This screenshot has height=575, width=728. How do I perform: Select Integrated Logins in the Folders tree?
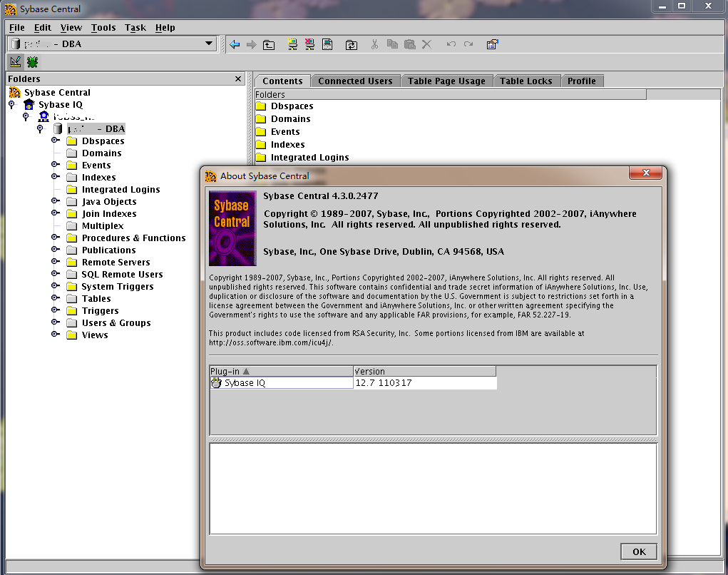coord(121,189)
